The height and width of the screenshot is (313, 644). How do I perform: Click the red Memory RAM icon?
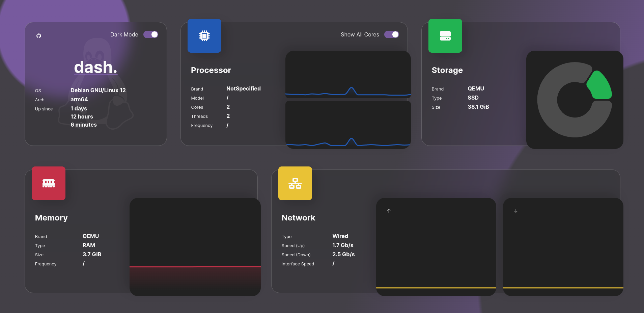click(x=49, y=183)
